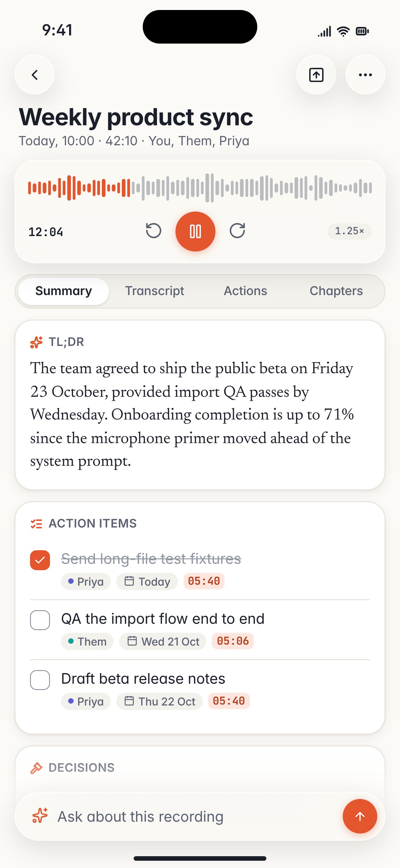The width and height of the screenshot is (400, 868).
Task: Tap the sparkle icon in Ask field
Action: click(x=40, y=816)
